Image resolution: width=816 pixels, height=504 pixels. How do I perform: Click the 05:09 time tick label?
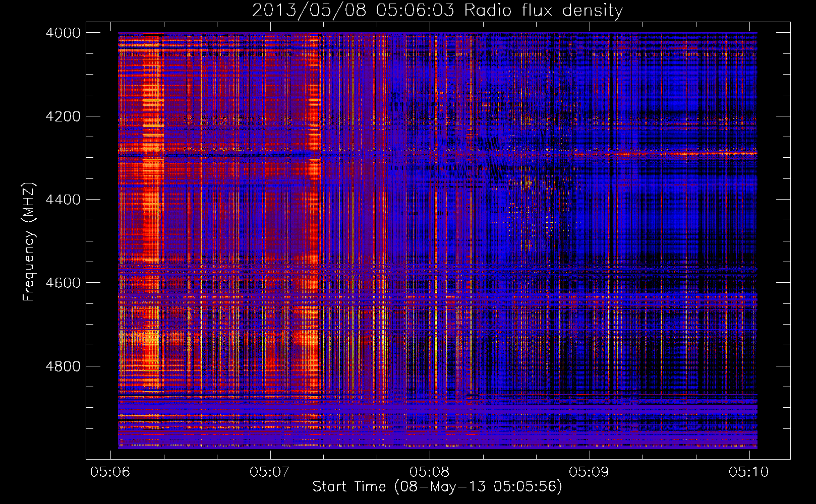pyautogui.click(x=589, y=472)
